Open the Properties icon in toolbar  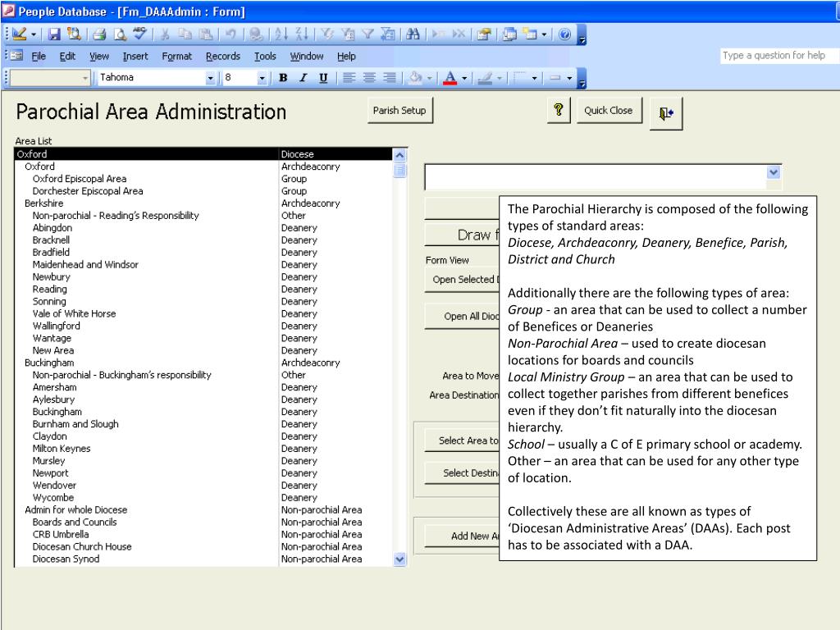[484, 34]
